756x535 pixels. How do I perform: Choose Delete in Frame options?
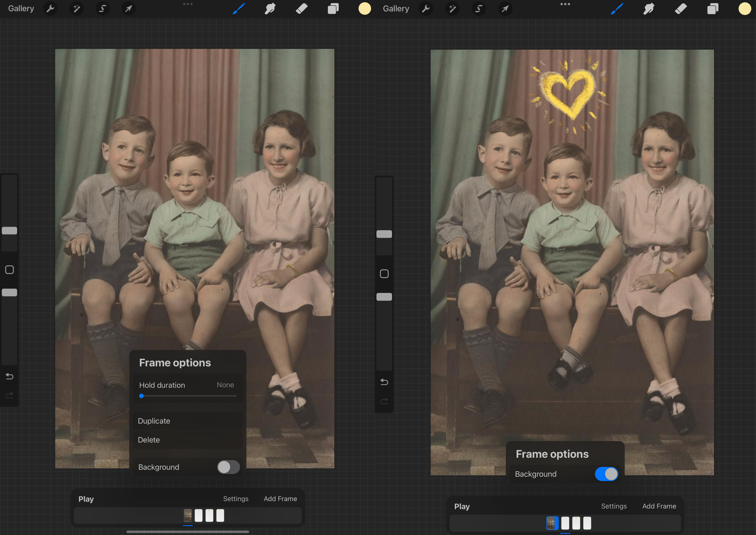click(x=149, y=440)
